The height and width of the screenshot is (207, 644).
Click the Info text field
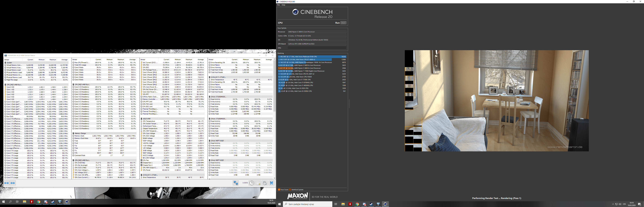click(317, 48)
